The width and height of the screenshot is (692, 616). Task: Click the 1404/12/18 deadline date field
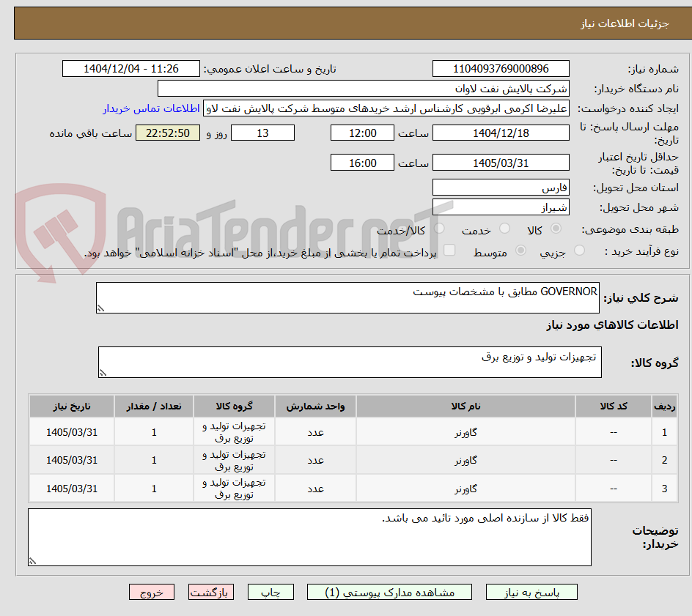501,133
